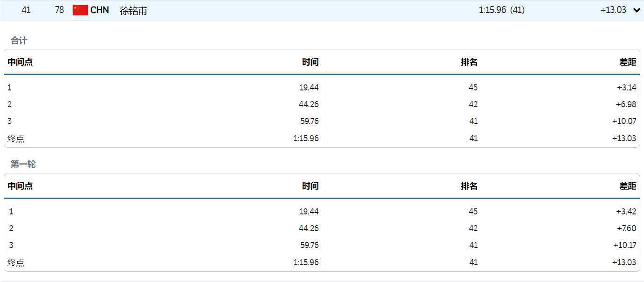
Task: Click 中间点 column header in 合计 table
Action: pos(20,62)
